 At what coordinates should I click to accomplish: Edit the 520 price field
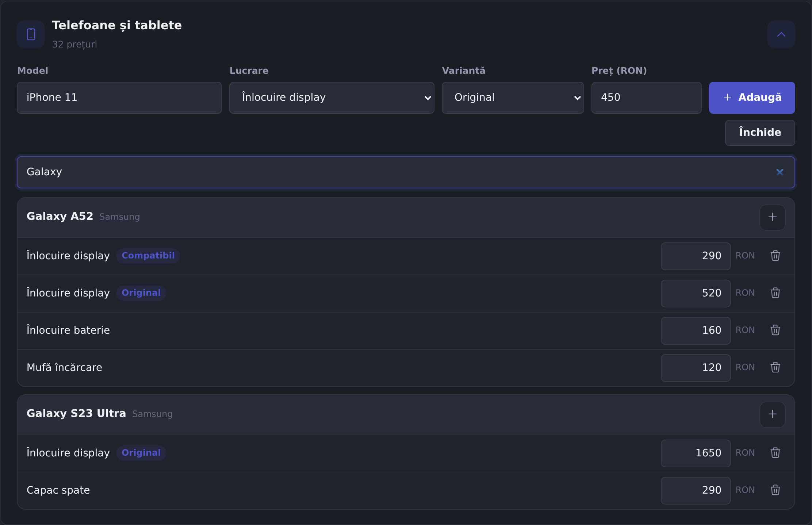696,294
